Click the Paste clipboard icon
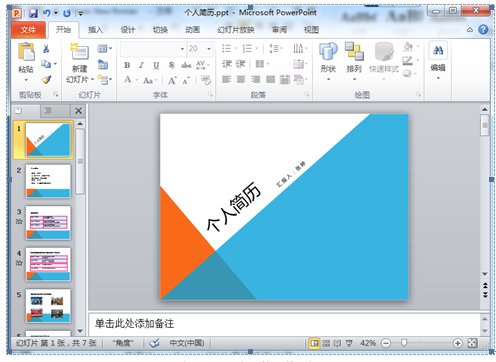The width and height of the screenshot is (496, 362). [x=26, y=52]
